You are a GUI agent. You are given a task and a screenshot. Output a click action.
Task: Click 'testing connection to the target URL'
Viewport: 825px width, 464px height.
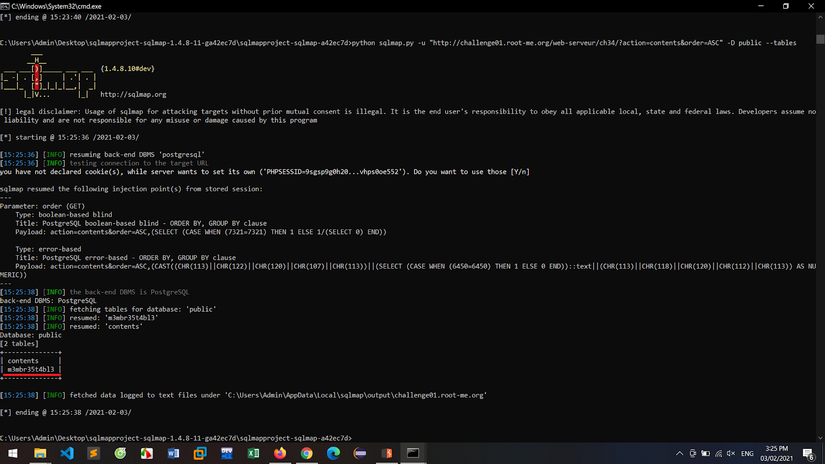(x=139, y=163)
